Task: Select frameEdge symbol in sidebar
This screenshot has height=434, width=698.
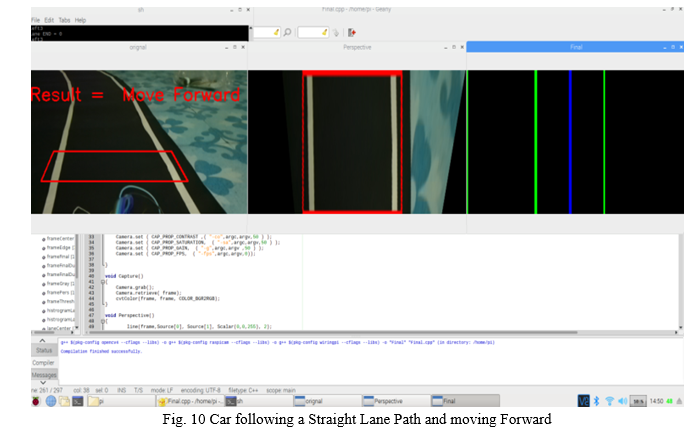Action: coord(60,247)
